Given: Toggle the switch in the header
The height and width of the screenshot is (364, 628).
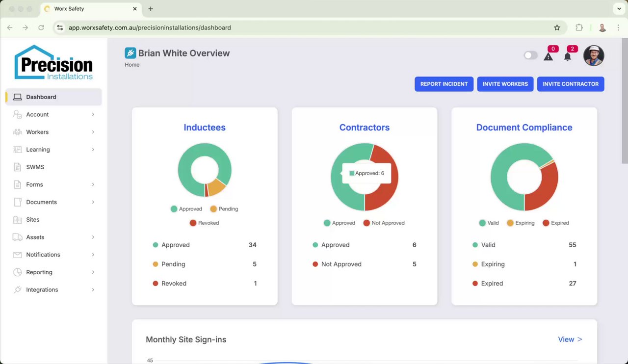Looking at the screenshot, I should coord(531,55).
